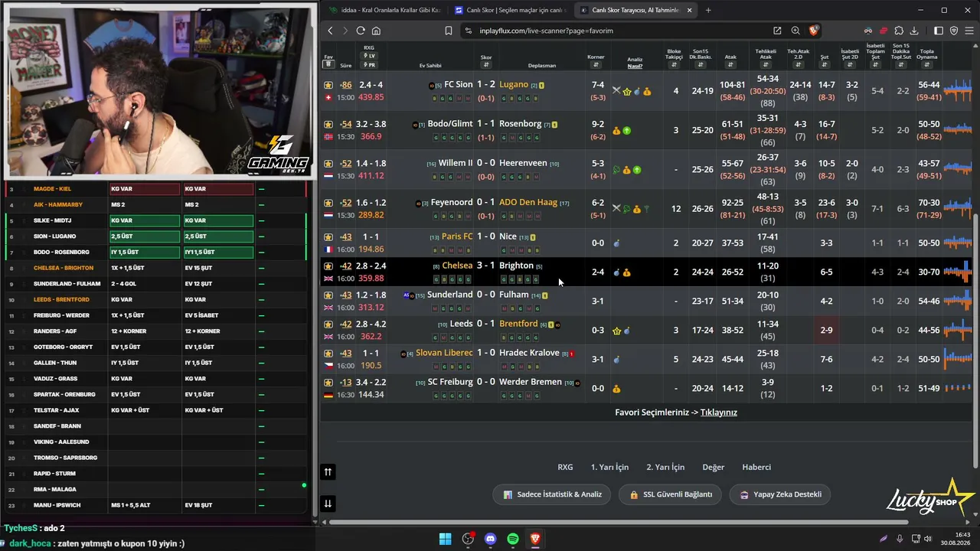Image resolution: width=980 pixels, height=551 pixels.
Task: Open the browser hamburger menu
Action: pos(969,31)
